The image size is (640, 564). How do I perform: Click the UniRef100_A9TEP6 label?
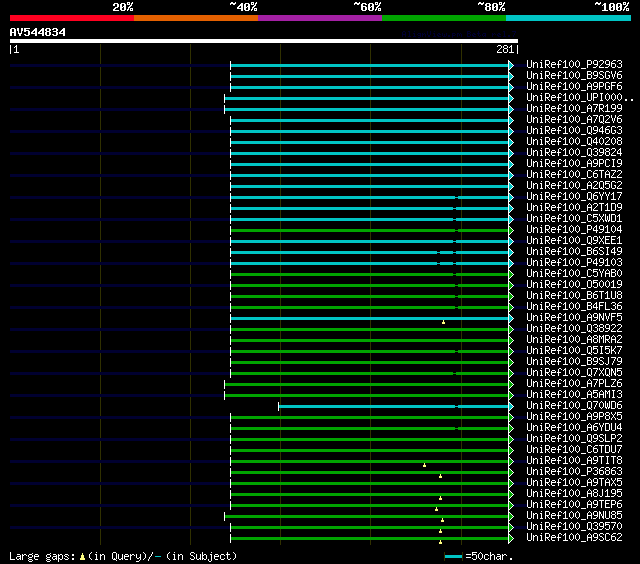point(574,505)
